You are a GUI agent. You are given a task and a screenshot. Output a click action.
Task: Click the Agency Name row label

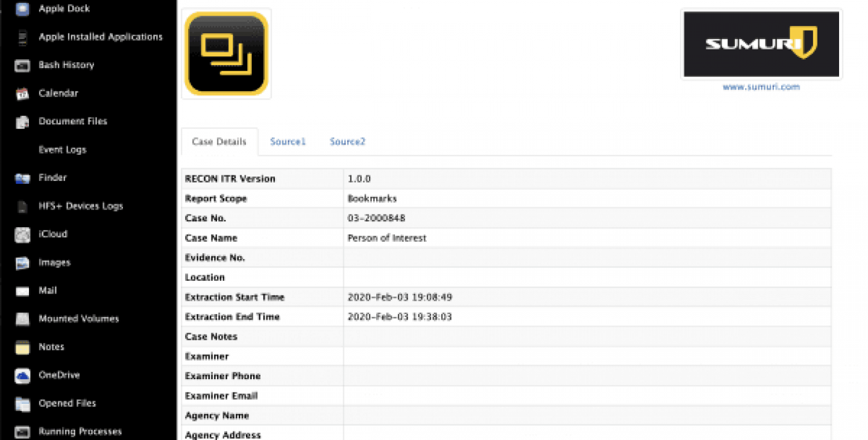pos(217,416)
